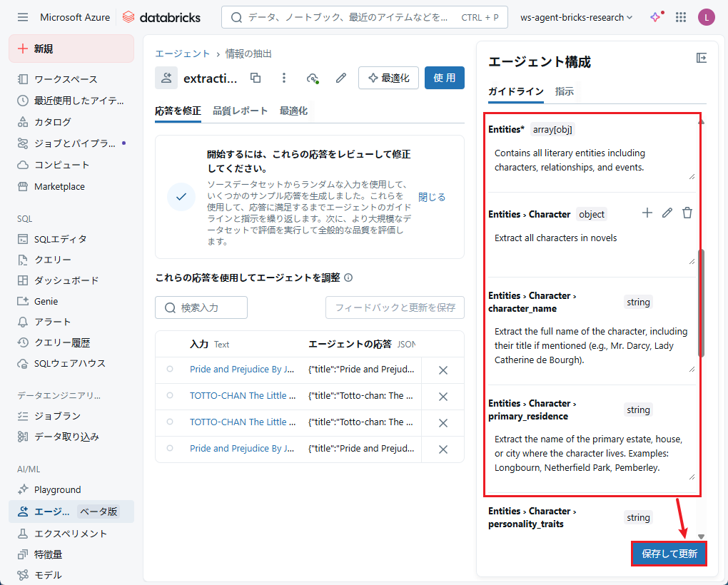Open type dropdown for character_name field
The image size is (728, 585).
(638, 302)
